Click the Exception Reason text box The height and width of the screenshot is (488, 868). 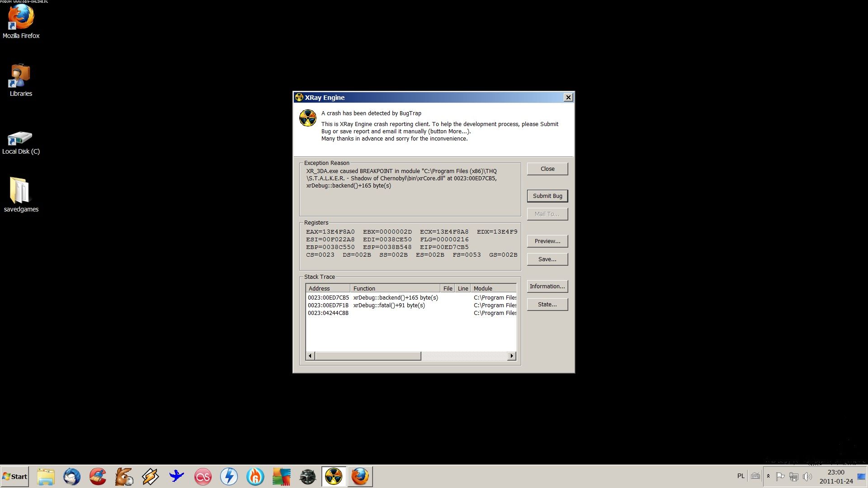410,190
